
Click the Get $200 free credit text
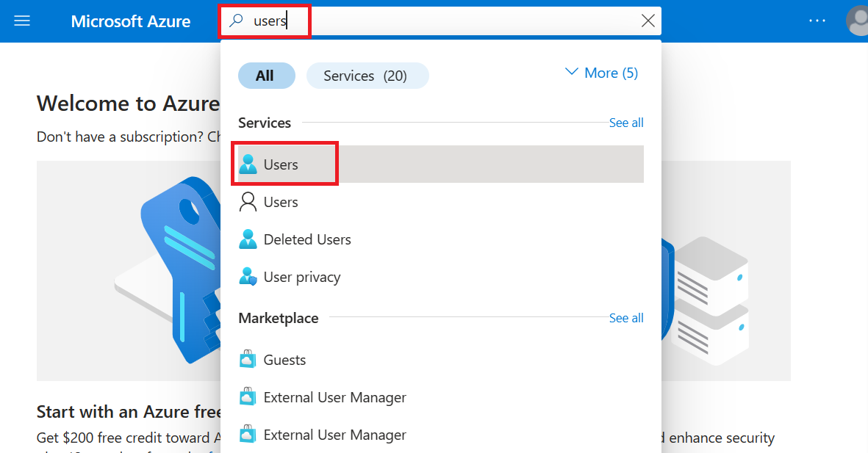click(129, 438)
